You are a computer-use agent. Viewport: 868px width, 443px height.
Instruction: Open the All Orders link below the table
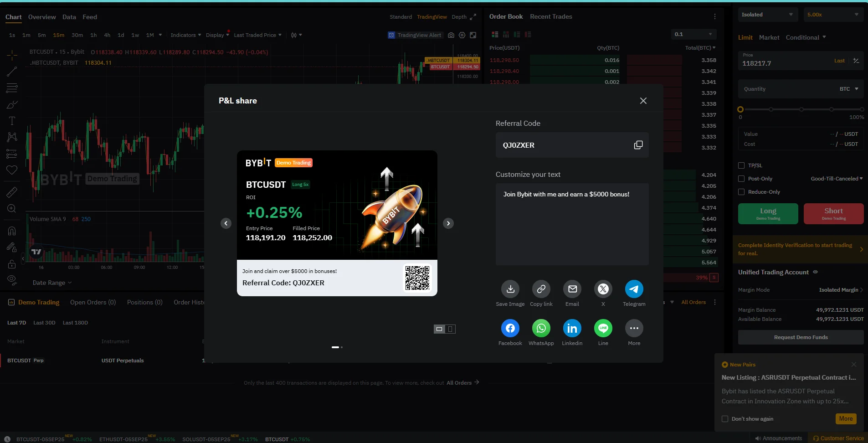point(462,383)
